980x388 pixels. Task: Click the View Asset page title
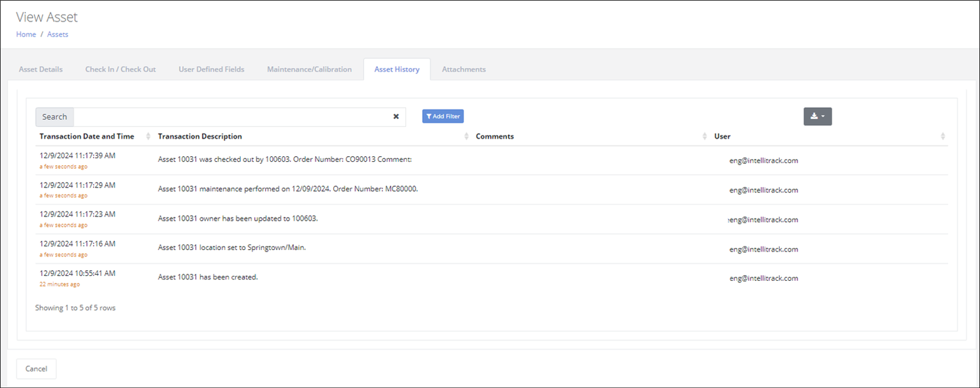(x=47, y=17)
